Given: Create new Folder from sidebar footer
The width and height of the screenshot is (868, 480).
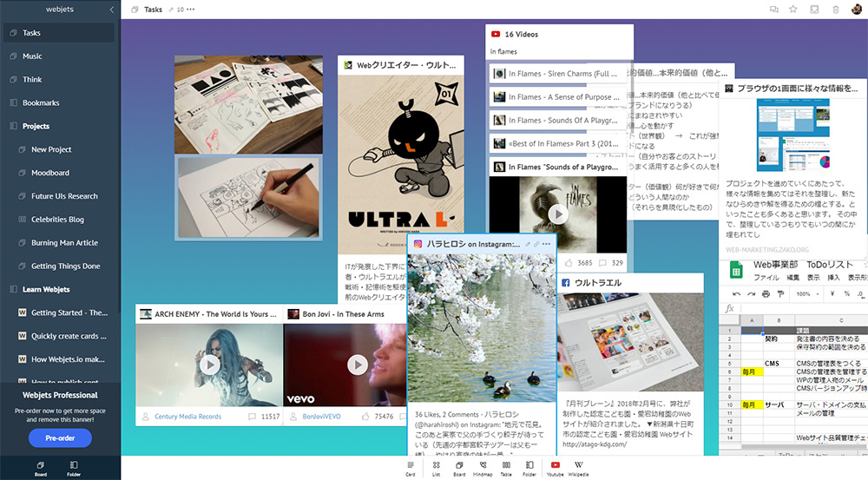Looking at the screenshot, I should point(74,469).
